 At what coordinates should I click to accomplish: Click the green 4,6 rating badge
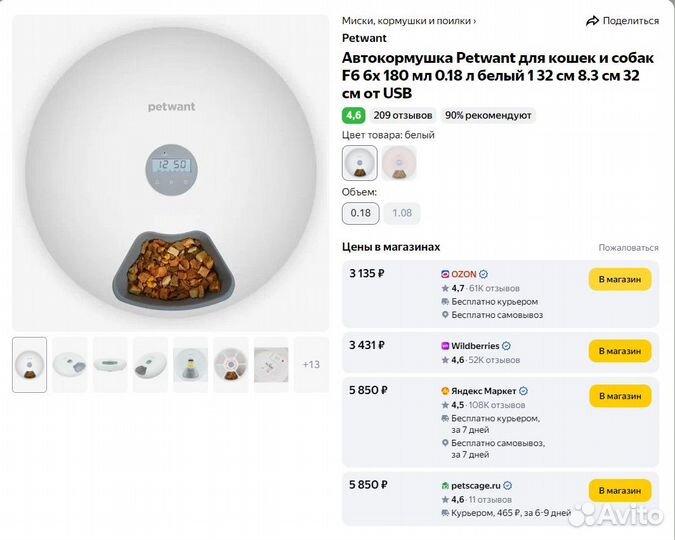tap(353, 115)
